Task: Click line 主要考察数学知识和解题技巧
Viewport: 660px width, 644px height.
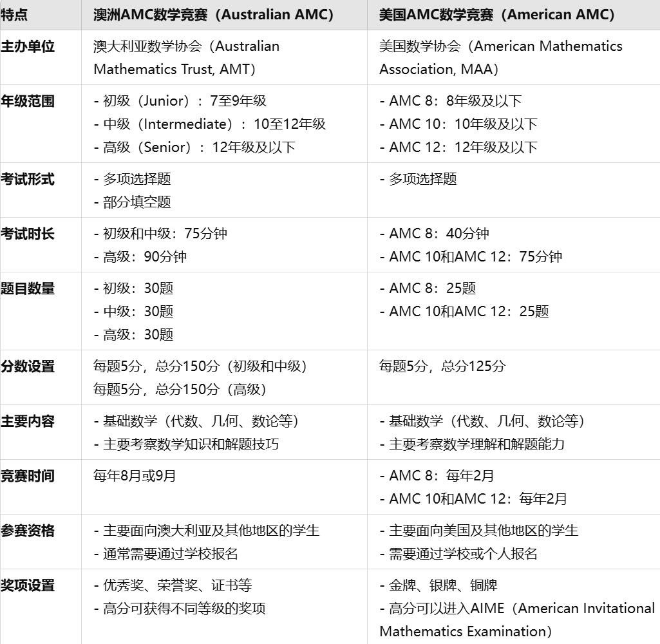Action: [186, 444]
